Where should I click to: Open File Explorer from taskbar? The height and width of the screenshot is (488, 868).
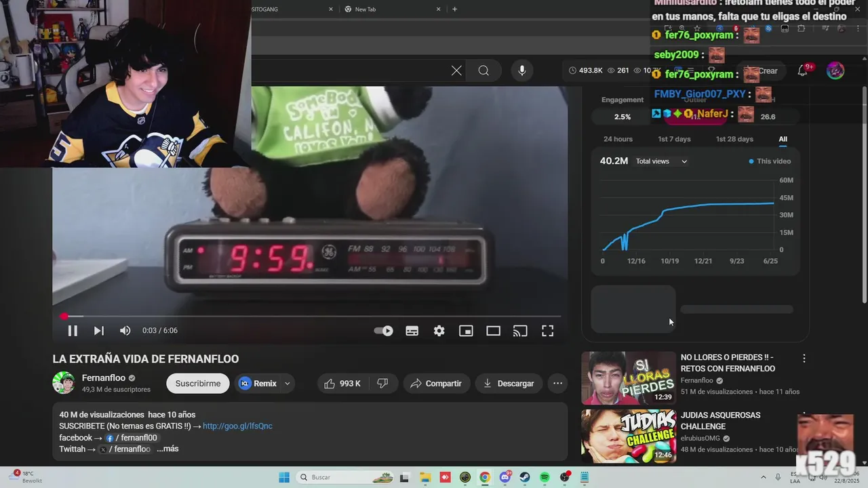click(x=425, y=477)
